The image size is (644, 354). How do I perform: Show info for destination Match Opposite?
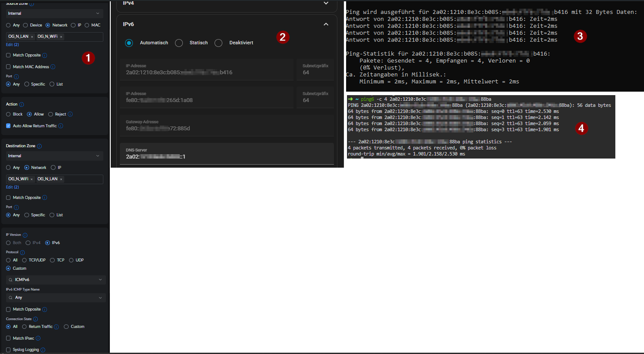click(x=45, y=198)
